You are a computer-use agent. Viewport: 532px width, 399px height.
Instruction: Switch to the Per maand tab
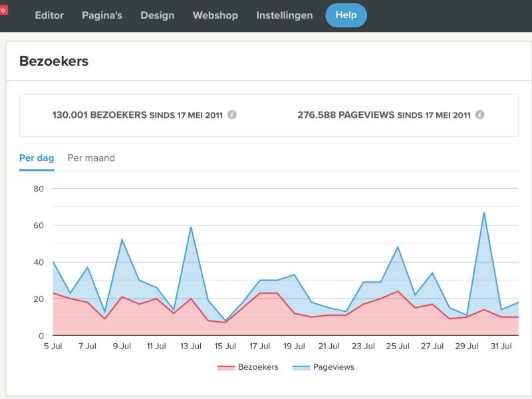(x=91, y=158)
